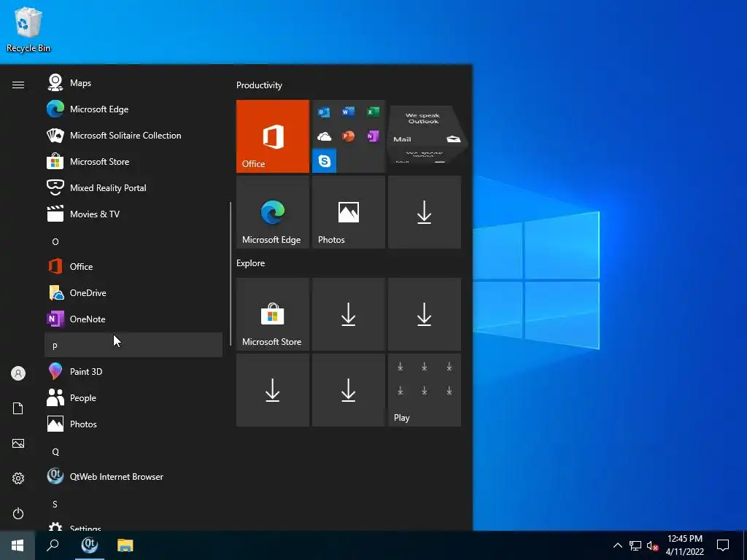Open taskbar Search
Screen dimensions: 747x560
click(x=53, y=545)
